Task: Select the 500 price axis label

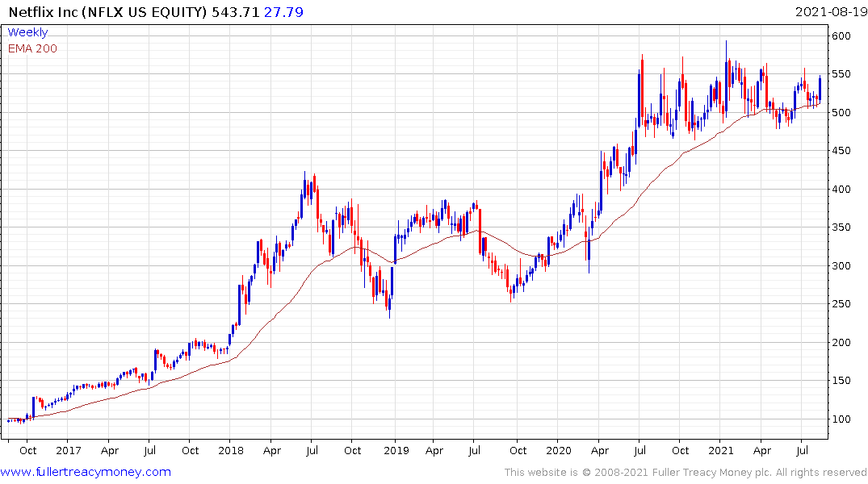Action: point(841,112)
